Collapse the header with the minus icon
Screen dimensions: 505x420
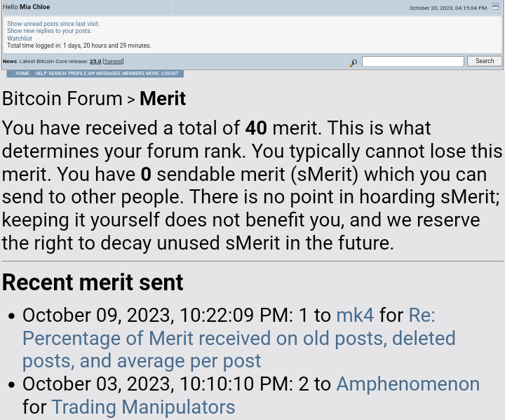[495, 7]
